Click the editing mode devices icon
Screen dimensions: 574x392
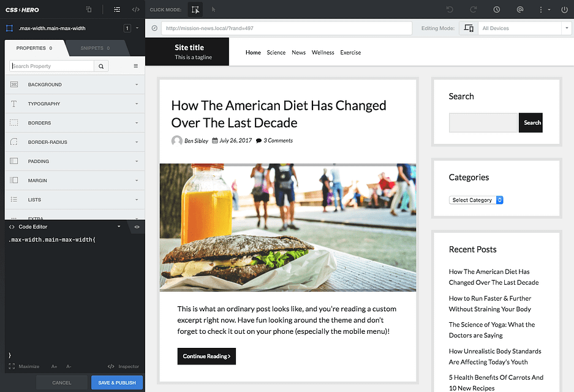(469, 28)
